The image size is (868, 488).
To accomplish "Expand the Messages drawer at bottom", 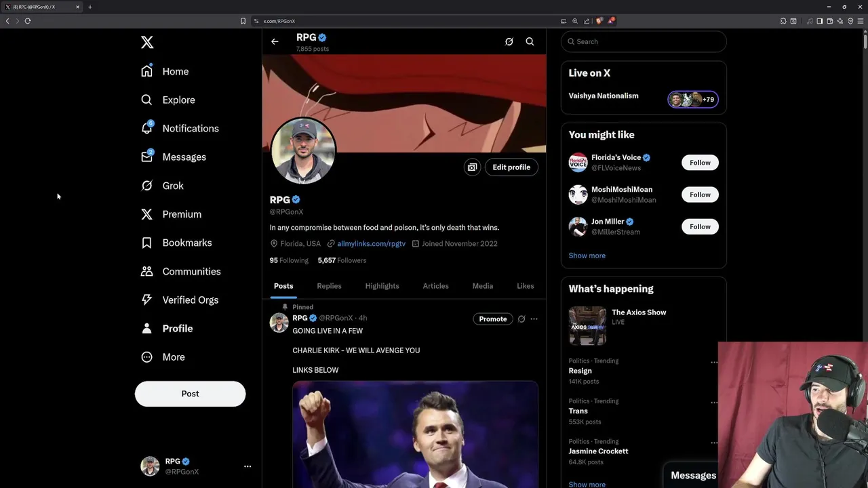I will [693, 475].
